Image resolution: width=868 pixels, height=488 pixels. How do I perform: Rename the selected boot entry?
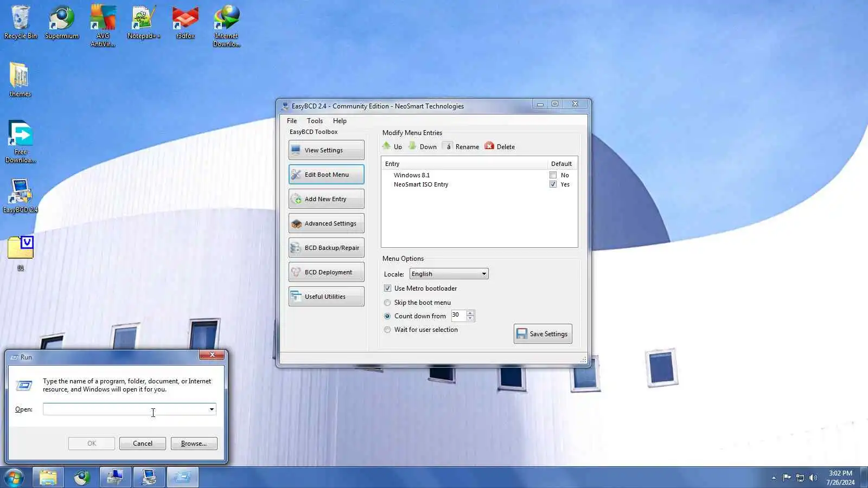[x=461, y=146]
